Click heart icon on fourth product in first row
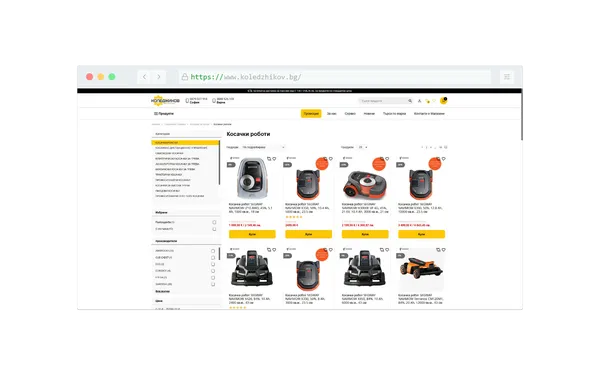Viewport: 600px width, 375px height. pyautogui.click(x=444, y=158)
